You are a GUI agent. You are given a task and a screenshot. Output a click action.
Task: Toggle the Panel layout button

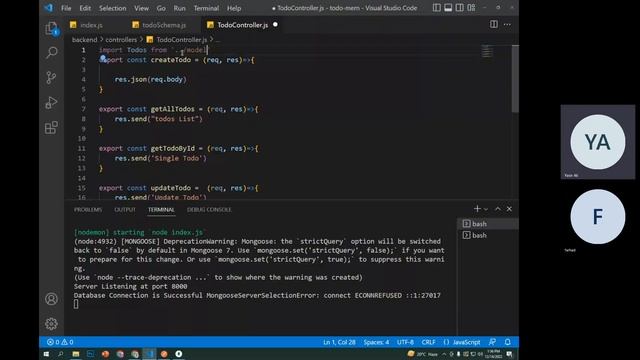coord(448,8)
